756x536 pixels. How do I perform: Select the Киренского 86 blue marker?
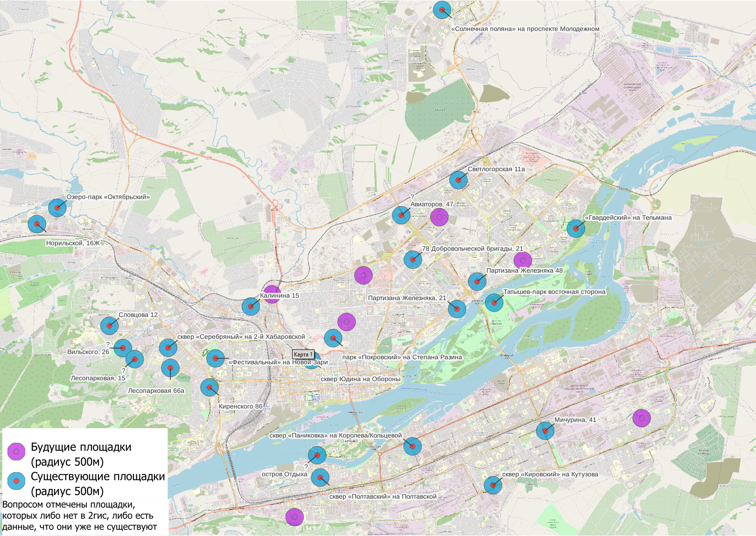(210, 387)
